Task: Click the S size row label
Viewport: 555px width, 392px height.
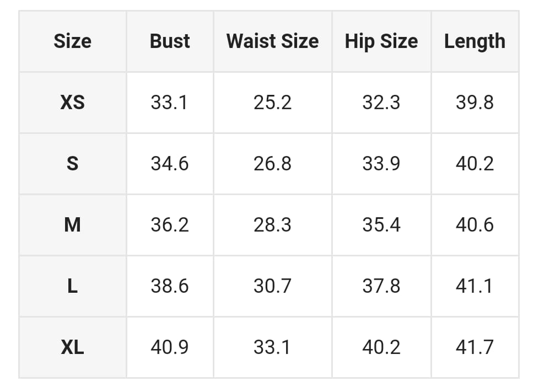Action: (72, 164)
